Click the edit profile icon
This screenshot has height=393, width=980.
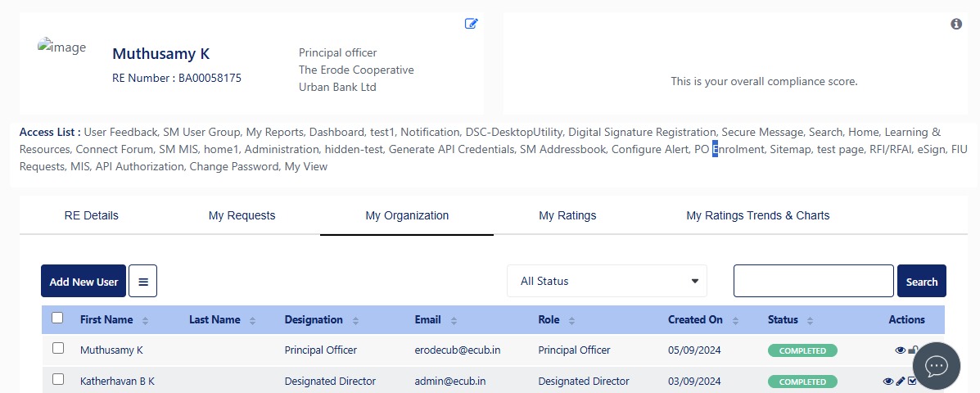(x=471, y=24)
